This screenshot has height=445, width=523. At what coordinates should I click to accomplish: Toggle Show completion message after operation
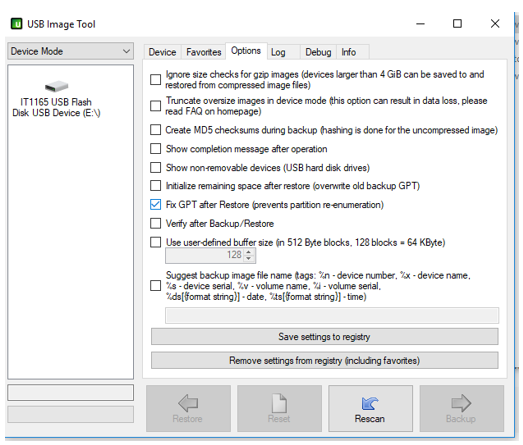coord(155,148)
